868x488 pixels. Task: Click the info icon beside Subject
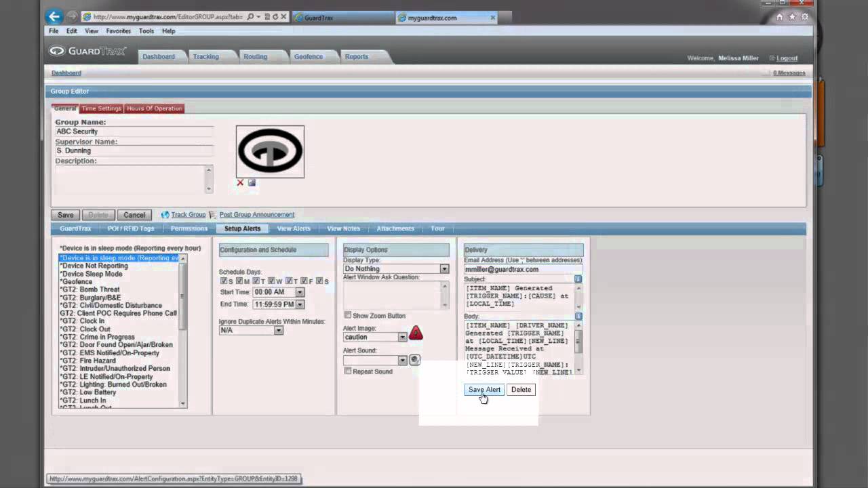point(578,279)
